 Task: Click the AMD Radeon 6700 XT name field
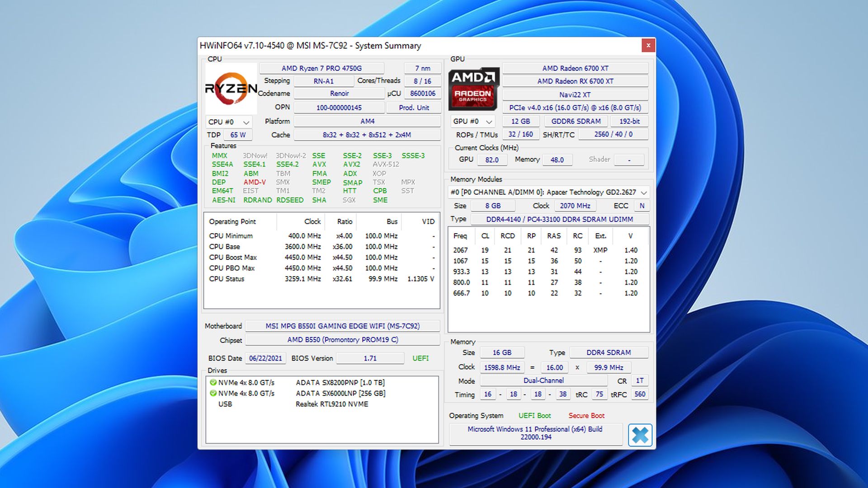coord(576,68)
